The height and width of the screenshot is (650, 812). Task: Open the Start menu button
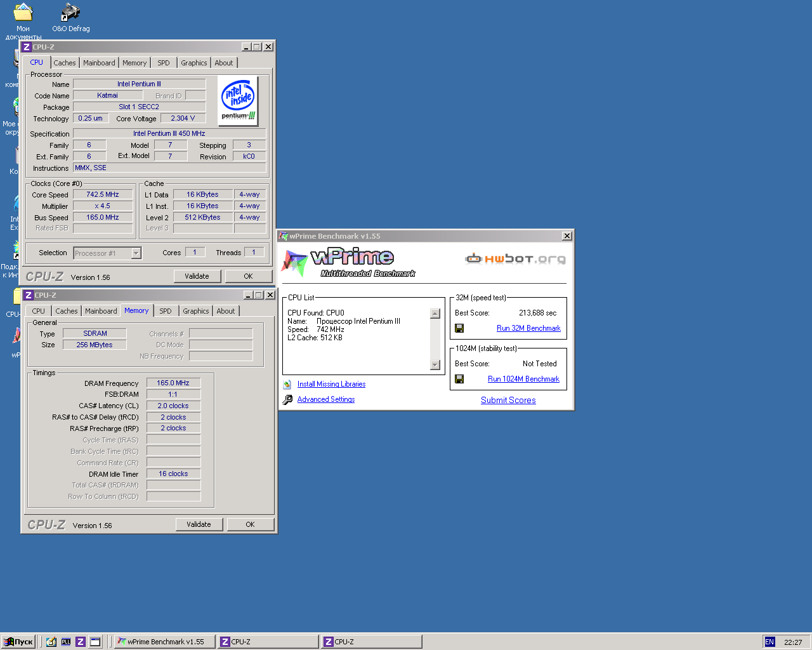(18, 642)
